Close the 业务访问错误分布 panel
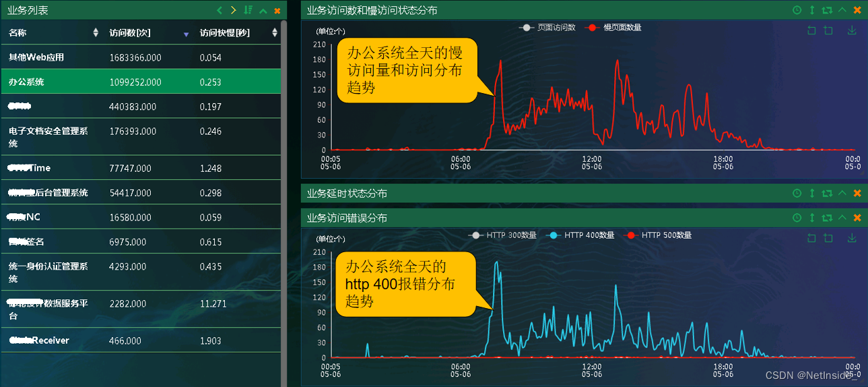The height and width of the screenshot is (387, 868). pos(857,218)
